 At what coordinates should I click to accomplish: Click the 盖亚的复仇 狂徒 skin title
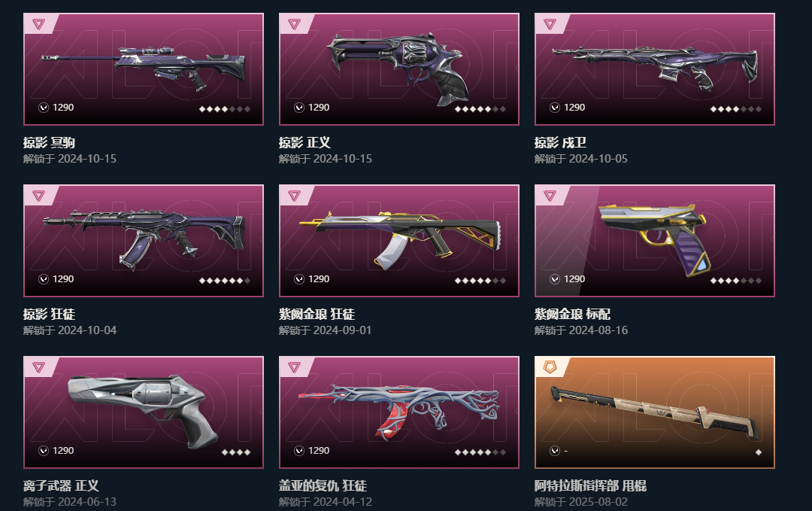(323, 485)
